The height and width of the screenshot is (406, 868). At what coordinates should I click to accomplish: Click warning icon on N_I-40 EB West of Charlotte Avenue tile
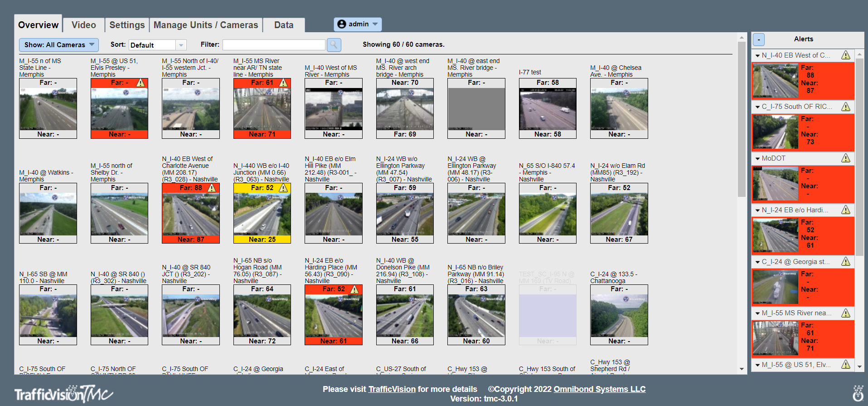coord(212,188)
